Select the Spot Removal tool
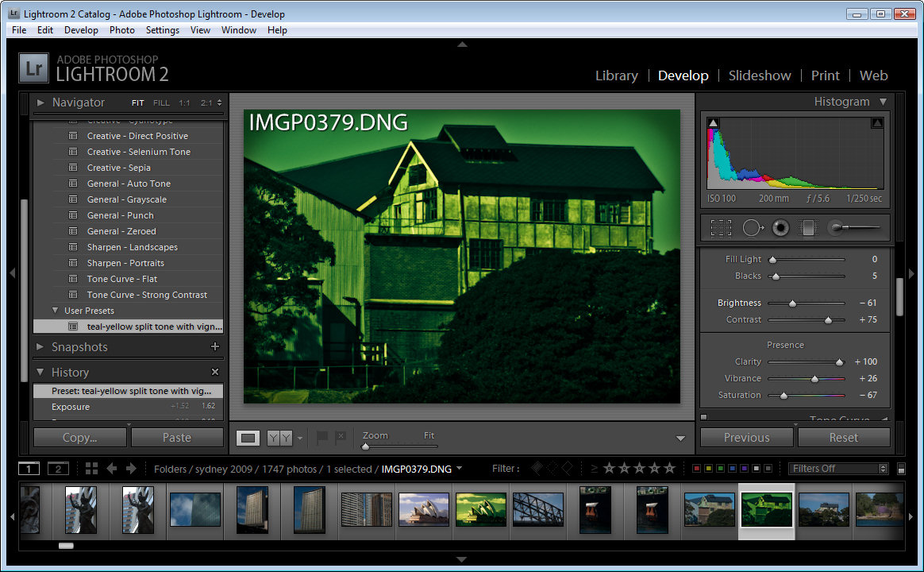 (753, 228)
